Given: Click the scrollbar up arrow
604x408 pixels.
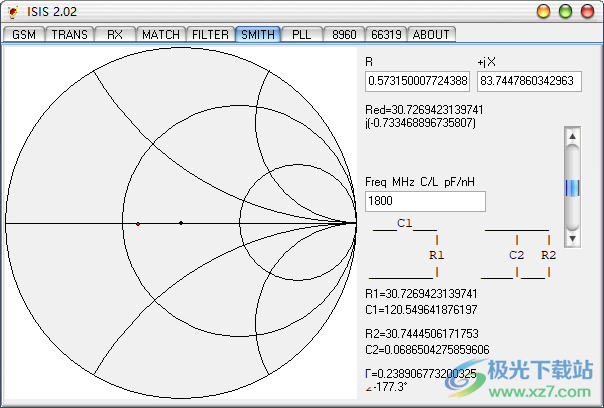Looking at the screenshot, I should pyautogui.click(x=572, y=135).
